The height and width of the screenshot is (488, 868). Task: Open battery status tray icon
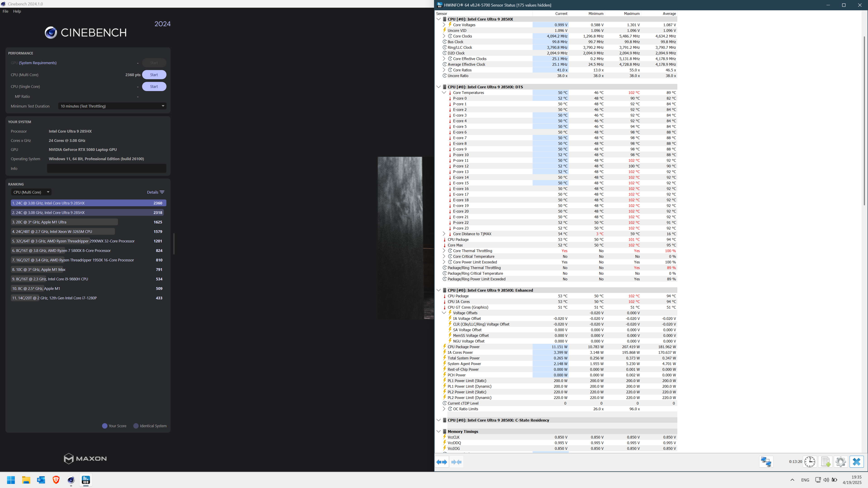coord(834,480)
